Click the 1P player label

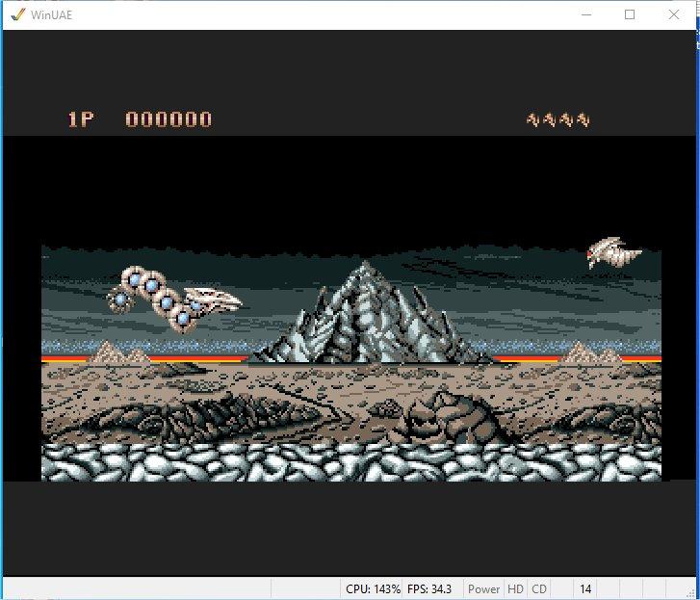click(x=81, y=119)
